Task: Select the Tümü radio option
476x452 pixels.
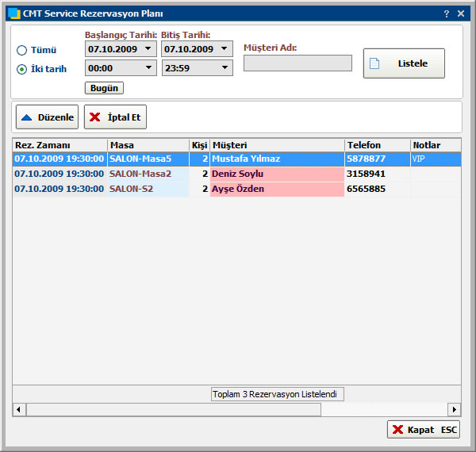Action: pos(22,50)
